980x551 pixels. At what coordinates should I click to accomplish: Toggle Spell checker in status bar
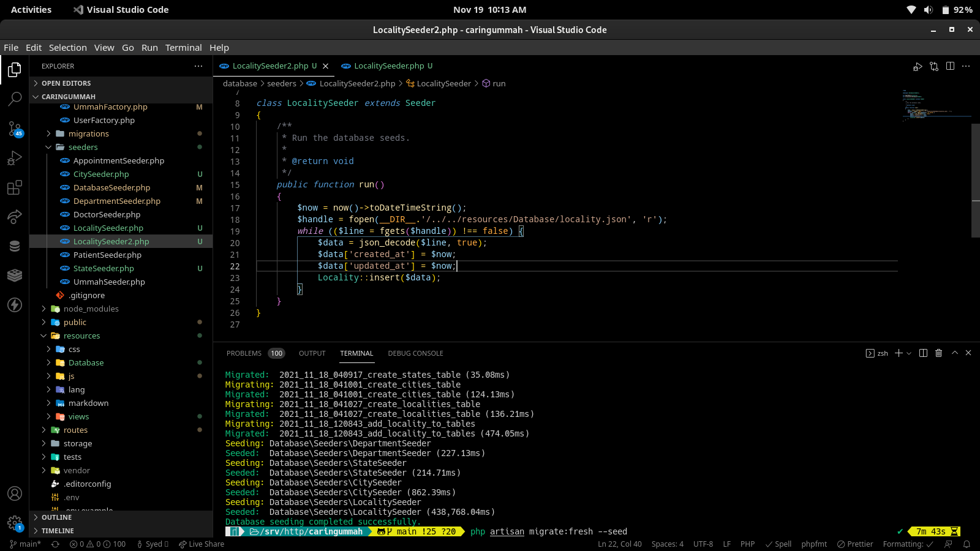(778, 544)
